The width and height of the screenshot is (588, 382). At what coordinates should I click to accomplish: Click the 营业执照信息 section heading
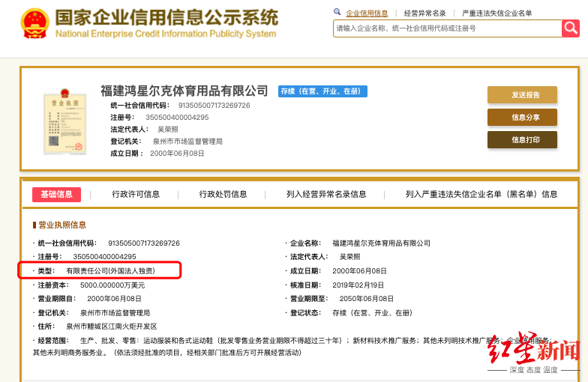(62, 225)
